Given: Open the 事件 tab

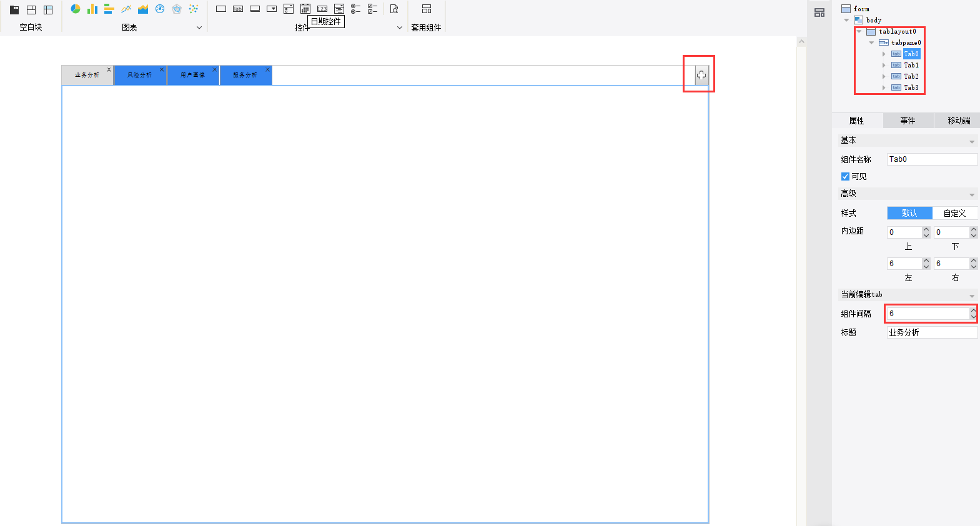Looking at the screenshot, I should point(908,121).
